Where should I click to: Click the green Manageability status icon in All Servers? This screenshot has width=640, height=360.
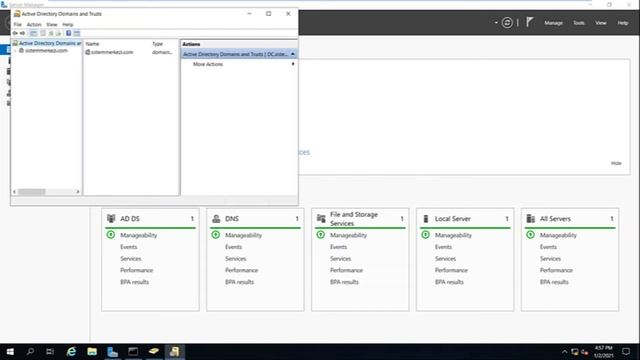[x=530, y=235]
